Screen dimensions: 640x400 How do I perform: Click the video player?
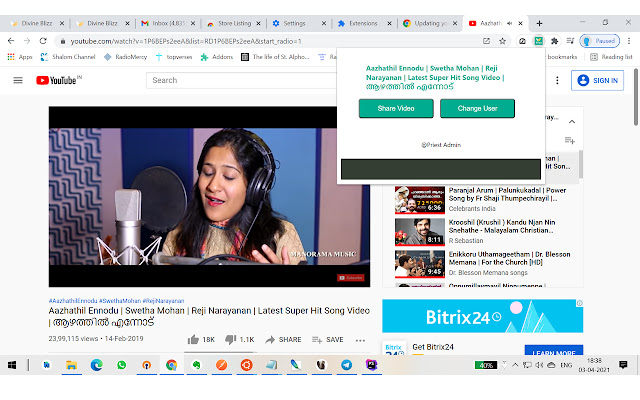point(209,197)
